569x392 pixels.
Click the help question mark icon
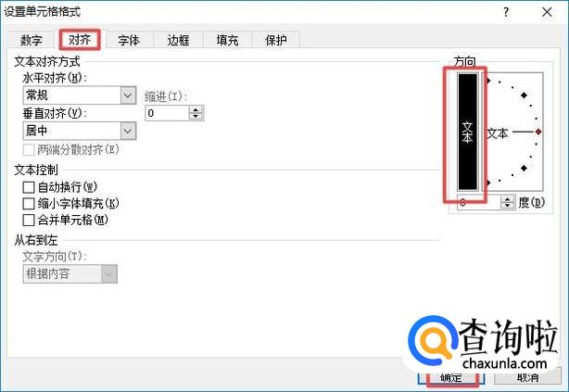(506, 13)
